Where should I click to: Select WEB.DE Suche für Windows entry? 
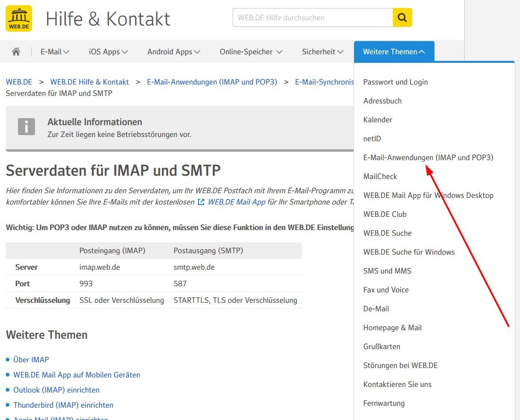pos(409,252)
